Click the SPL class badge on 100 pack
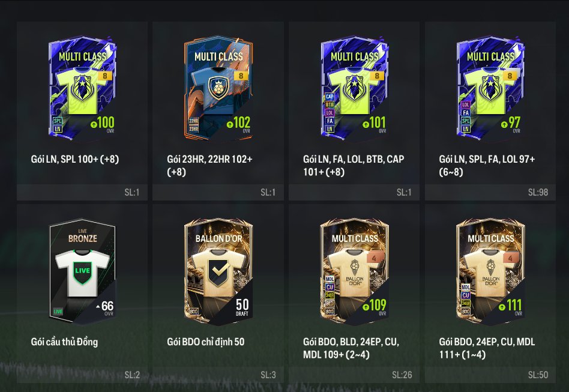Viewport: 569px width, 392px height. (x=58, y=121)
